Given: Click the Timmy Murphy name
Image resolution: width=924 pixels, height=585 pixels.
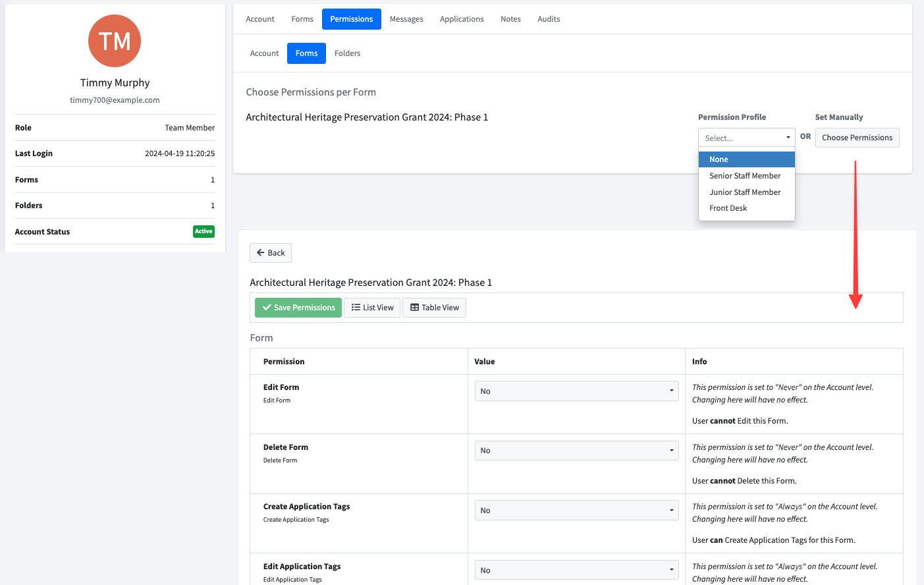Looking at the screenshot, I should click(115, 82).
